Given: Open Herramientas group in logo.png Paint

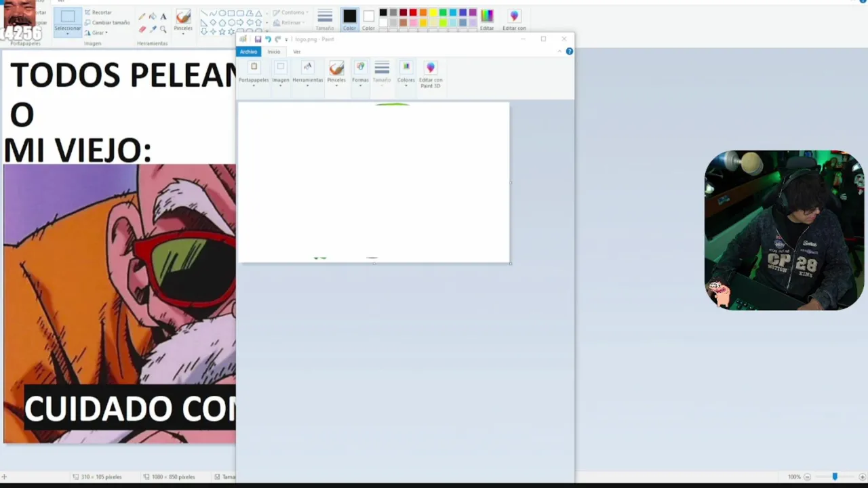Looking at the screenshot, I should (307, 74).
